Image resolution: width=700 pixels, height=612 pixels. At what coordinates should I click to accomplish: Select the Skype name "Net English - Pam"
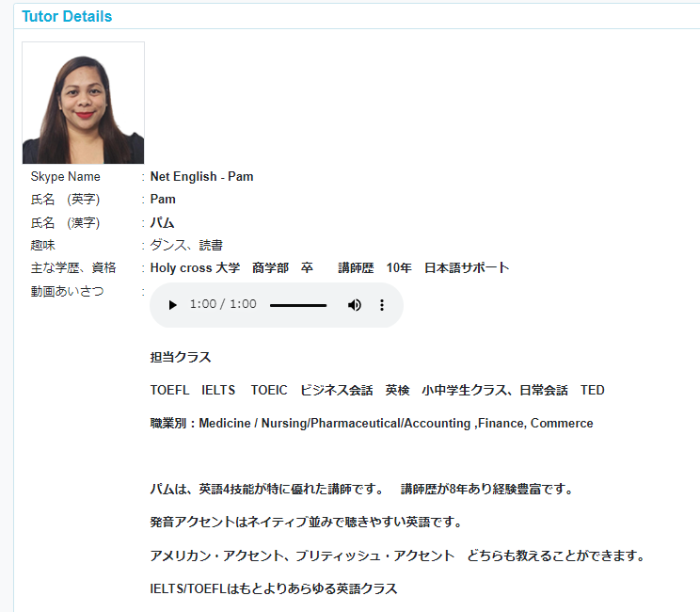tap(201, 176)
